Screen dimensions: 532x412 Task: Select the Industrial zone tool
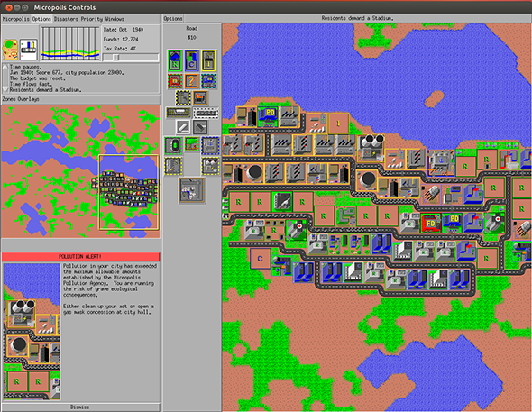pyautogui.click(x=208, y=60)
